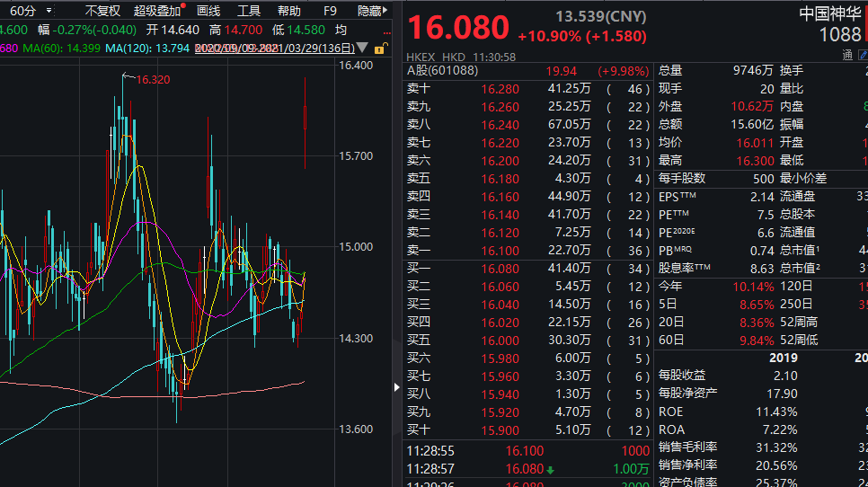Click the latest red candlestick on chart
Viewport: 868px width, 487px height.
305,123
